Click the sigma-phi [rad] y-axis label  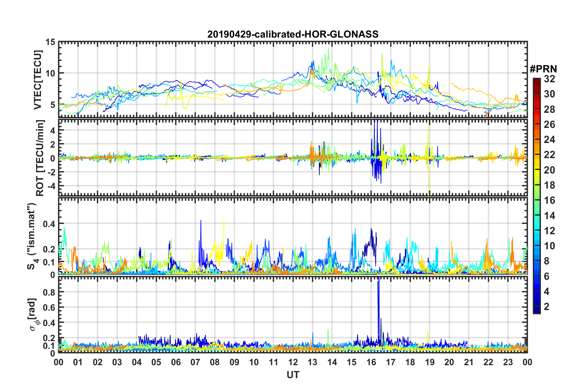(x=34, y=315)
